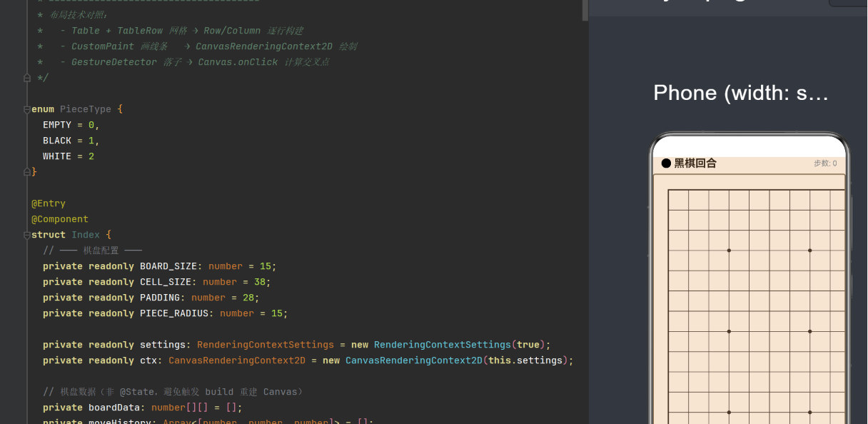The image size is (868, 424).
Task: Click the Phone (width: s… preview label
Action: point(741,93)
